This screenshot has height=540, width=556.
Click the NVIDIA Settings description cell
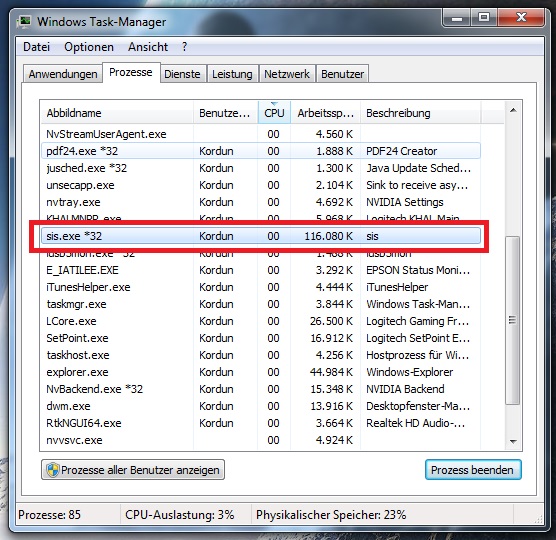point(405,202)
